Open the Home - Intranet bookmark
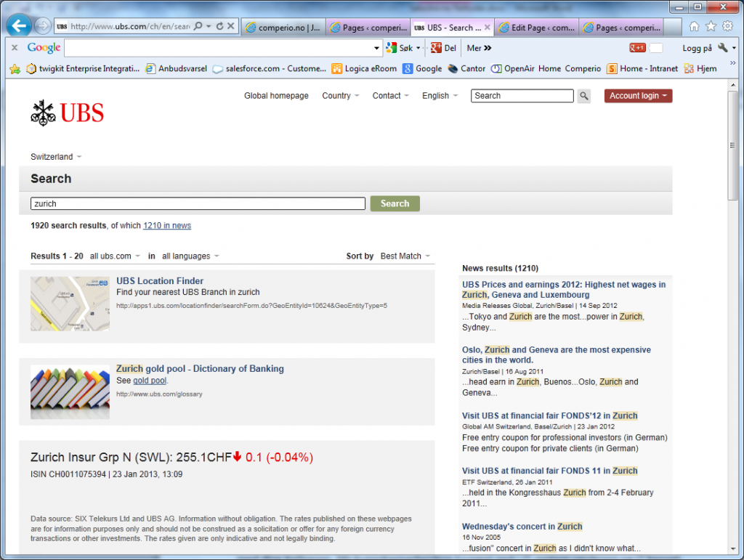744x560 pixels. 642,69
